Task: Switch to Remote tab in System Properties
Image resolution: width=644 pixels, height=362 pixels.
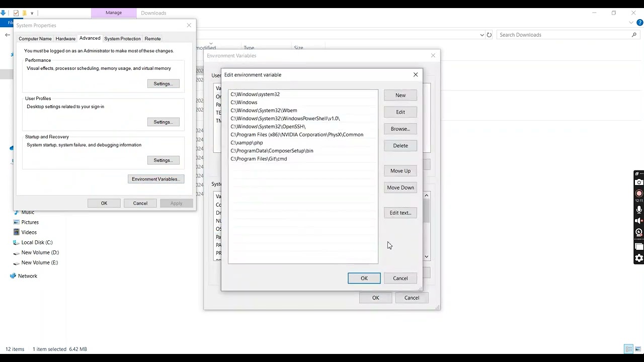Action: (152, 39)
